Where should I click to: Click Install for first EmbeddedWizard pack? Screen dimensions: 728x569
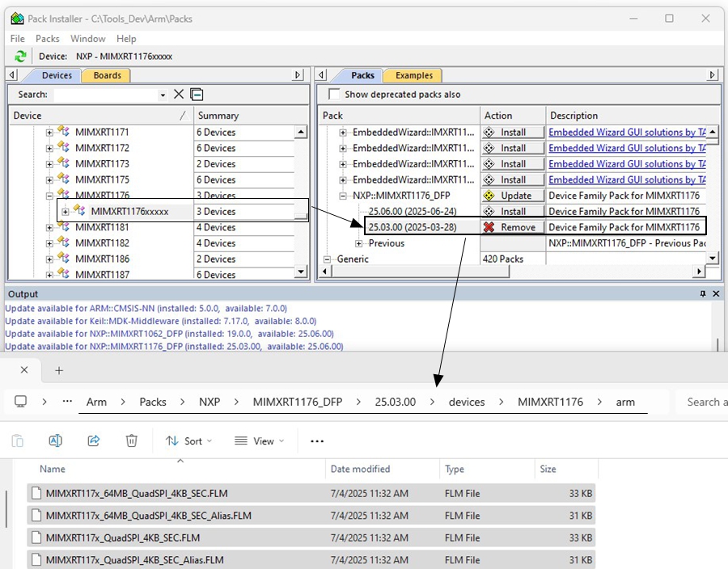point(513,133)
